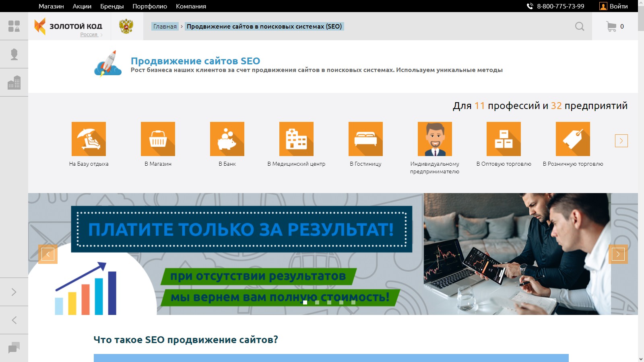
Task: Click the person profile sidebar icon
Action: coord(14,54)
